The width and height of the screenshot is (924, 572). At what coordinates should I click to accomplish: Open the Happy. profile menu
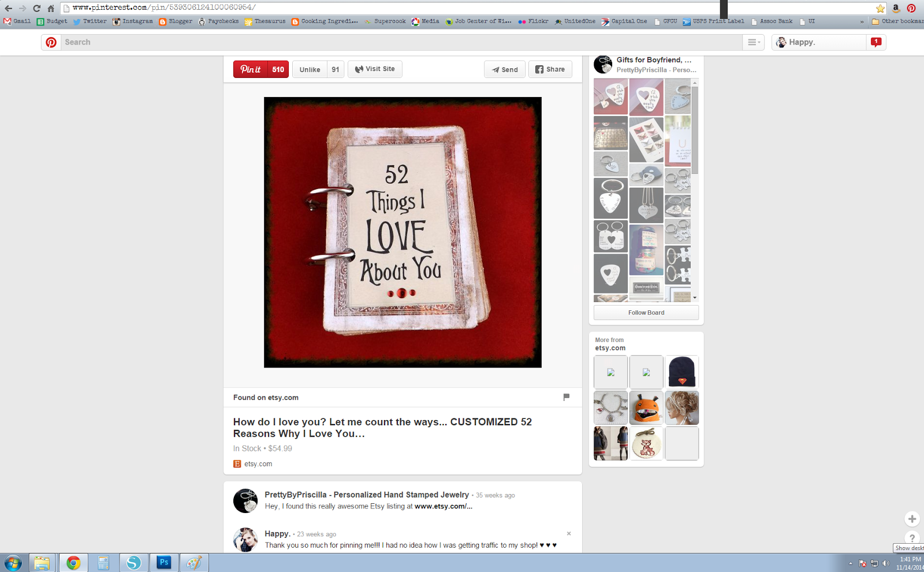(819, 42)
